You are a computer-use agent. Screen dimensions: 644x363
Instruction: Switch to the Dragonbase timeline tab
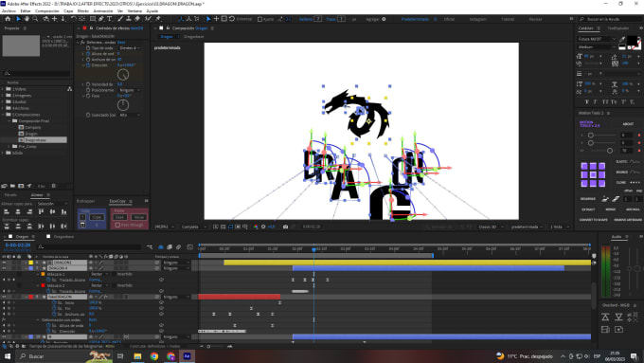click(x=63, y=237)
